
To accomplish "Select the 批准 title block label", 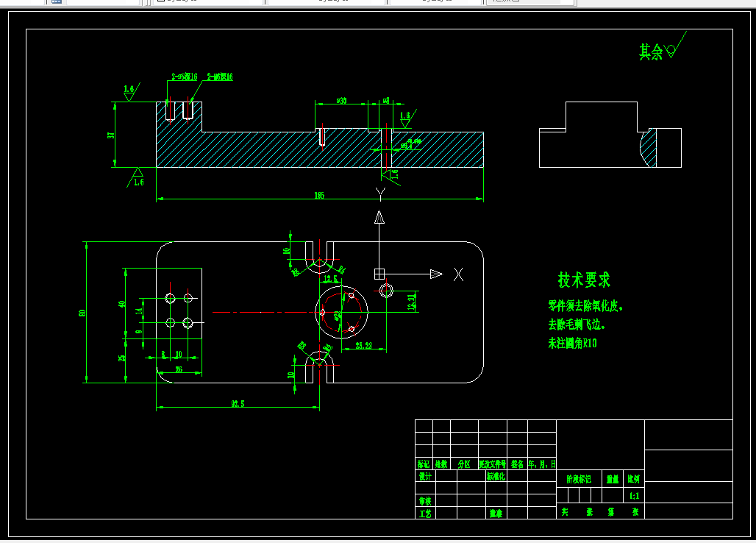I will 496,514.
